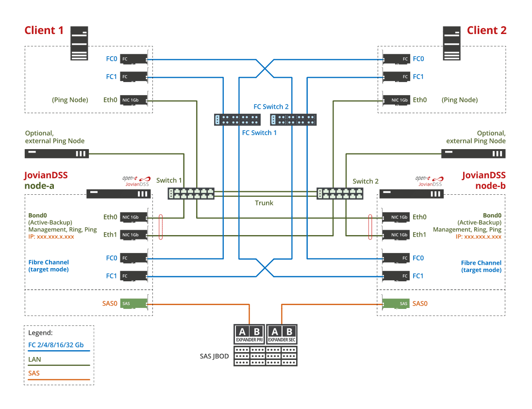Select the right external Ping Node rack unit
This screenshot has height=409, width=532.
click(x=473, y=154)
